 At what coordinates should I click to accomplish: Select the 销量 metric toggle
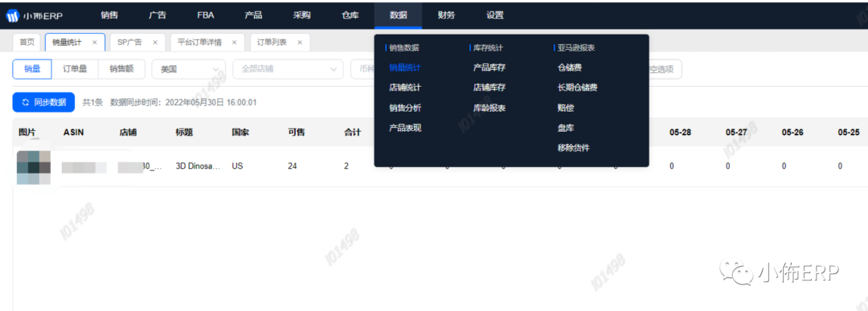32,69
